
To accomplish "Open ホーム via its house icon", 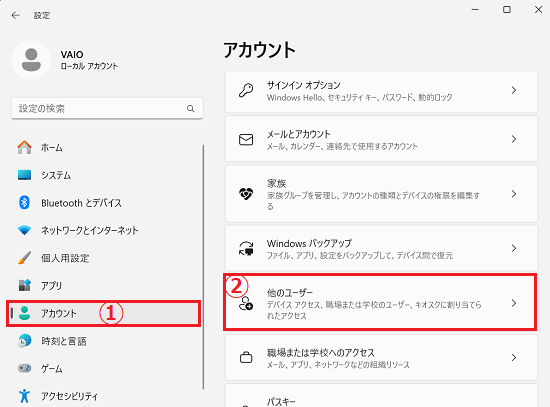I will click(x=24, y=147).
